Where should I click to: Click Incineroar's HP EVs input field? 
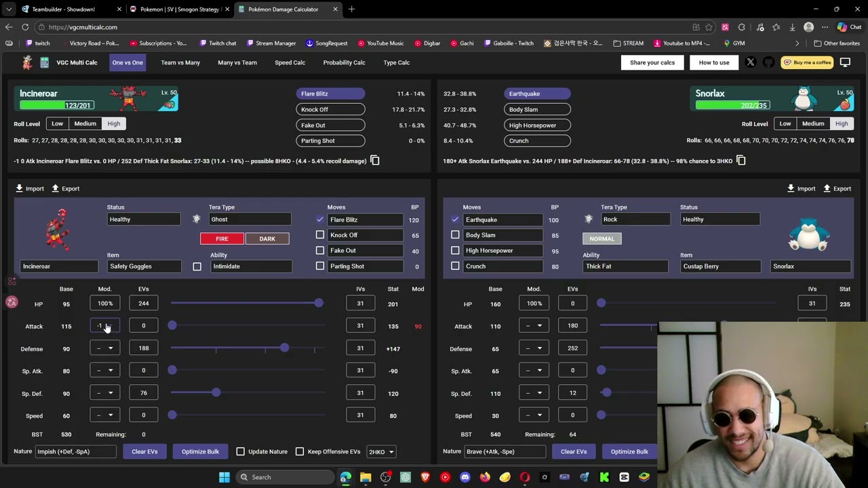[144, 304]
